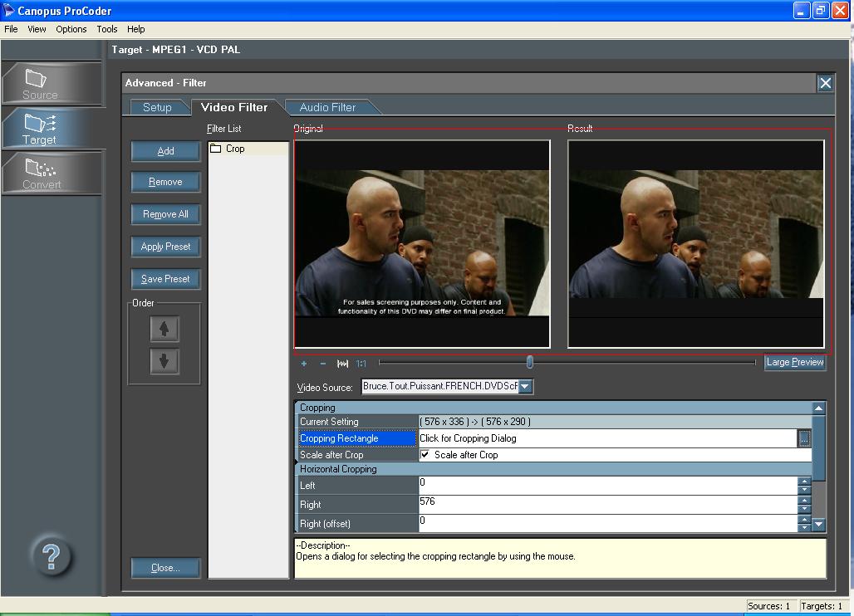
Task: Click the Right value stepper arrows
Action: pos(804,505)
